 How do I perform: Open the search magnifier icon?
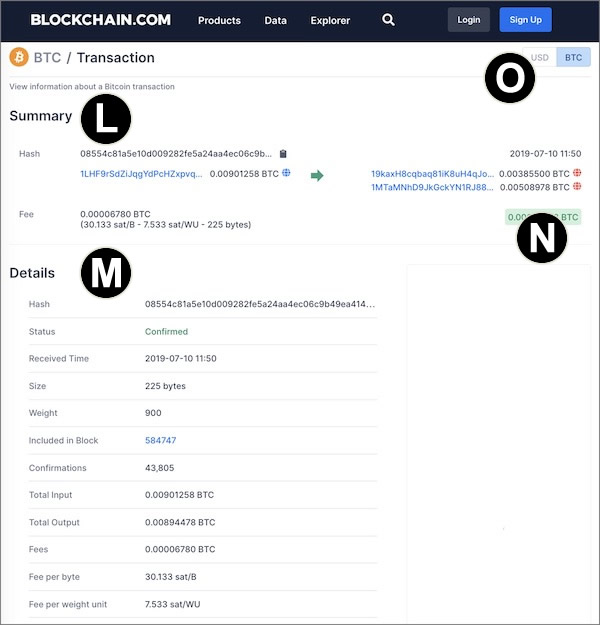(x=388, y=20)
